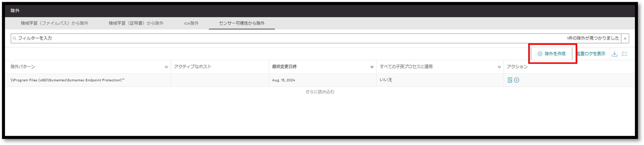The width and height of the screenshot is (644, 145).
Task: Click the edit icon for the Symantec exclusion
Action: 510,80
